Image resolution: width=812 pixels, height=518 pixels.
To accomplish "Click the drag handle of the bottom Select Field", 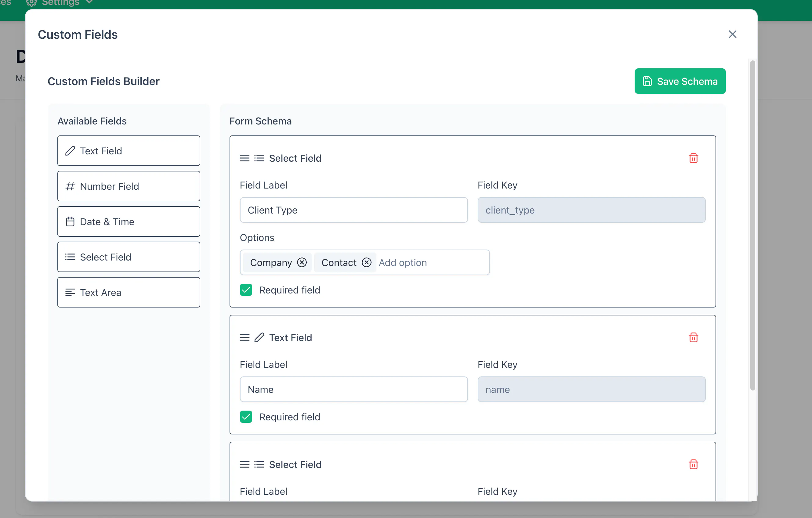I will 245,464.
